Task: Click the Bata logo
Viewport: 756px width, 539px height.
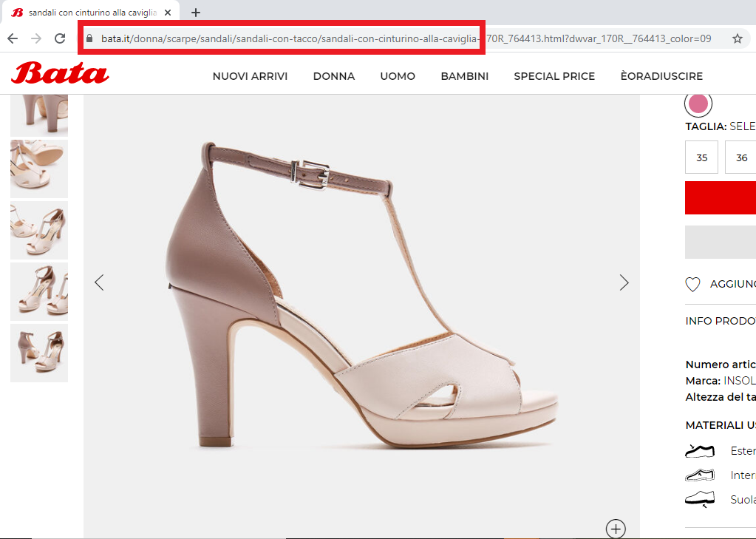Action: click(x=60, y=73)
